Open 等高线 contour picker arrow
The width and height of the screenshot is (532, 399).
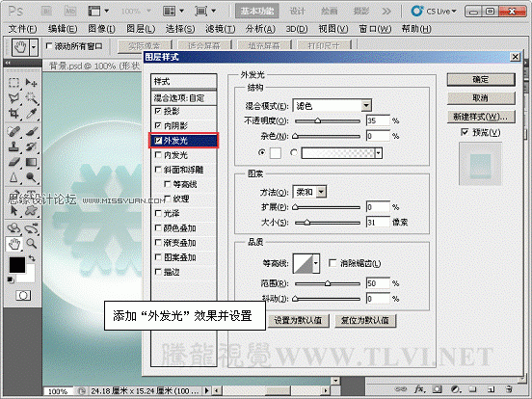tap(316, 263)
